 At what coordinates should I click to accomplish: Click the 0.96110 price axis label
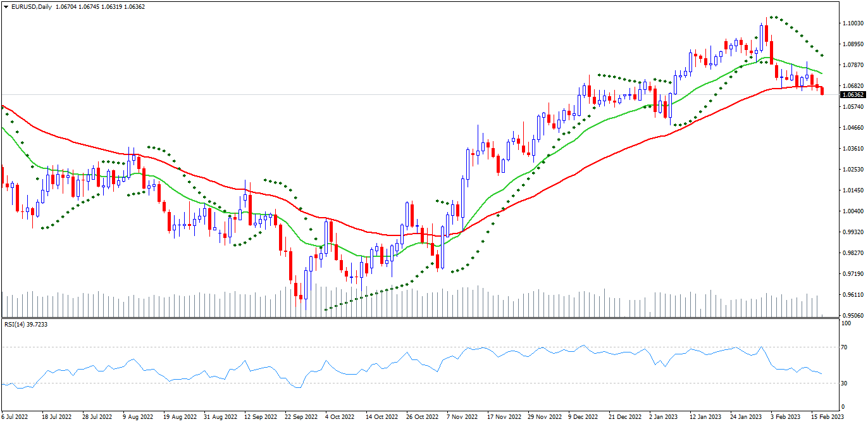coord(853,295)
